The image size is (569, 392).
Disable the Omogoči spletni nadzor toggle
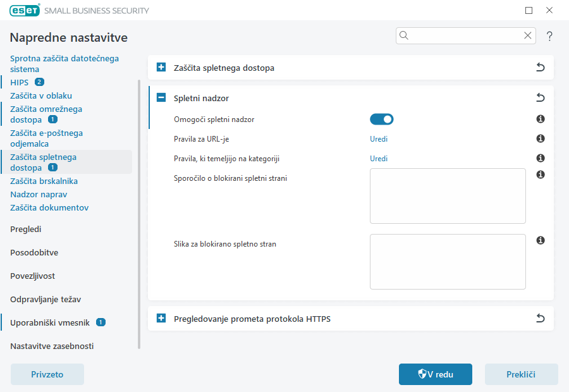[381, 119]
